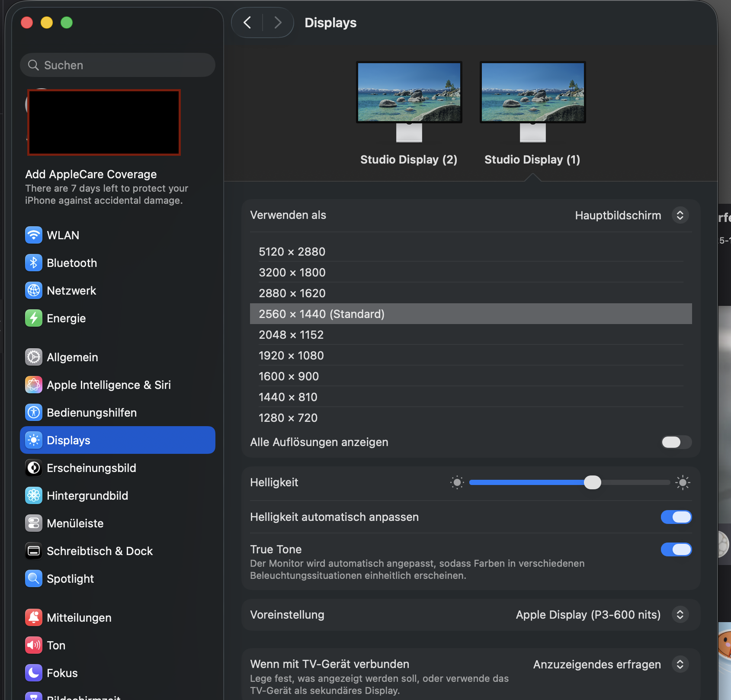Disable Helligkeit automatisch anpassen switch
The width and height of the screenshot is (731, 700).
(676, 517)
